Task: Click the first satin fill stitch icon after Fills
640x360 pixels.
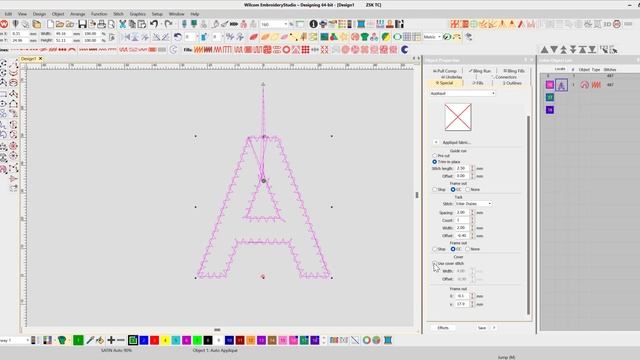Action: pos(198,50)
